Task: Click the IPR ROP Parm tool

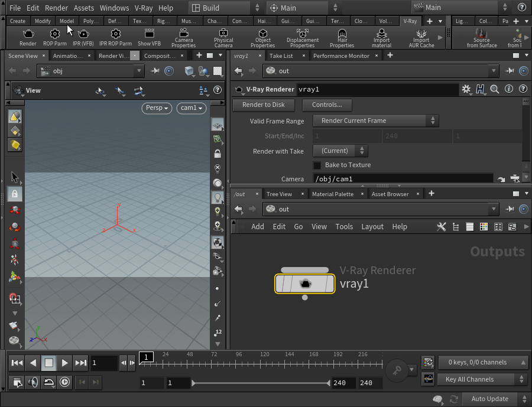Action: coord(115,38)
